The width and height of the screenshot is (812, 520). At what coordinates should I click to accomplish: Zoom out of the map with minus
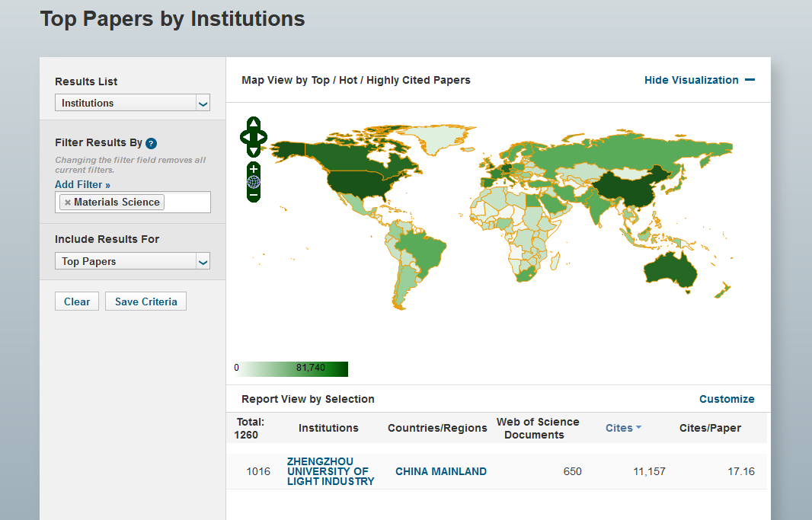click(x=254, y=196)
